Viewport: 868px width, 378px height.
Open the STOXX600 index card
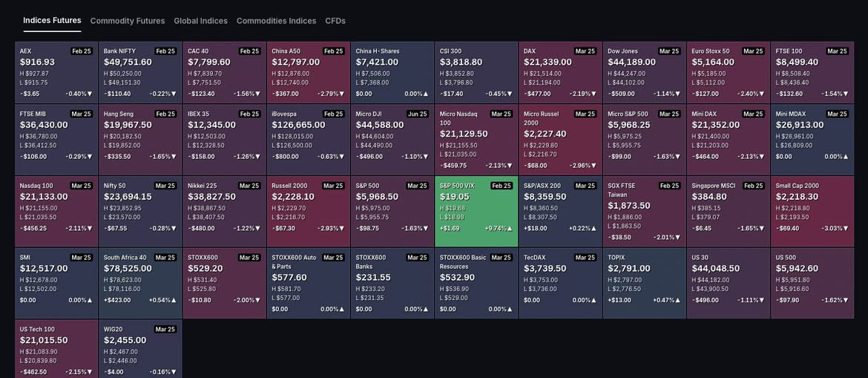225,283
